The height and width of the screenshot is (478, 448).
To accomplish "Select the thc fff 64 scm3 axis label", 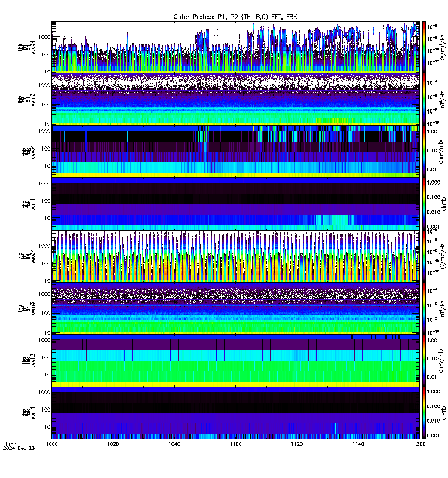I will [x=26, y=308].
